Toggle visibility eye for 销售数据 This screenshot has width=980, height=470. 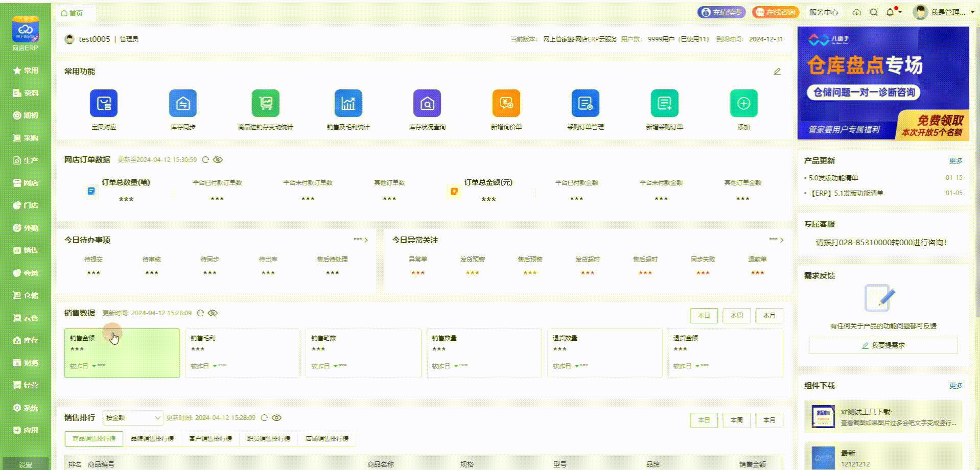point(213,313)
